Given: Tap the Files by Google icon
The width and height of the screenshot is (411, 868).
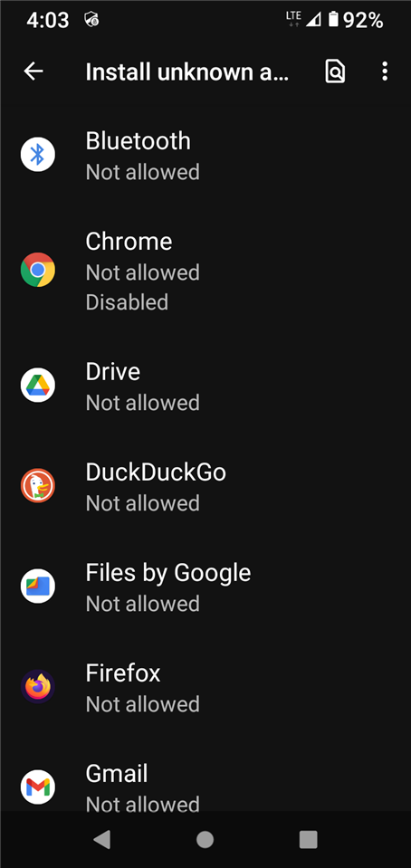Looking at the screenshot, I should click(x=38, y=586).
